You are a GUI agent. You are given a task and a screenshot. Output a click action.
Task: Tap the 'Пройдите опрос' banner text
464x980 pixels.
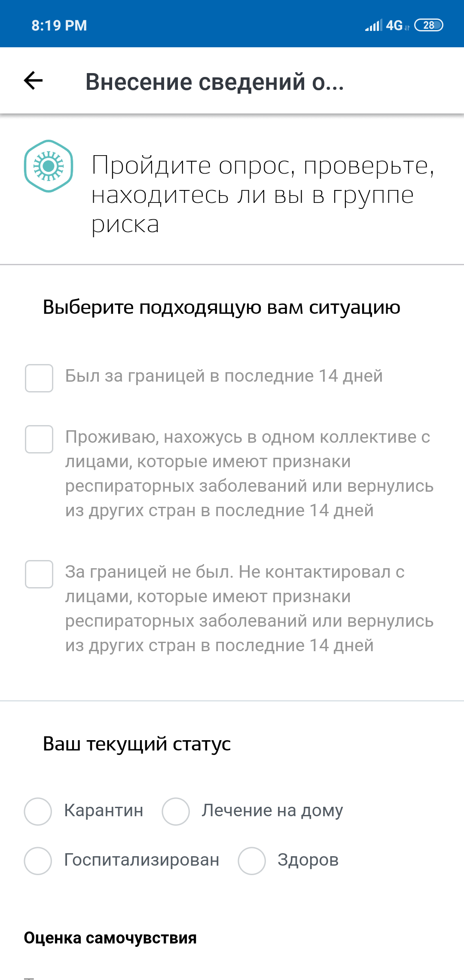pyautogui.click(x=262, y=194)
